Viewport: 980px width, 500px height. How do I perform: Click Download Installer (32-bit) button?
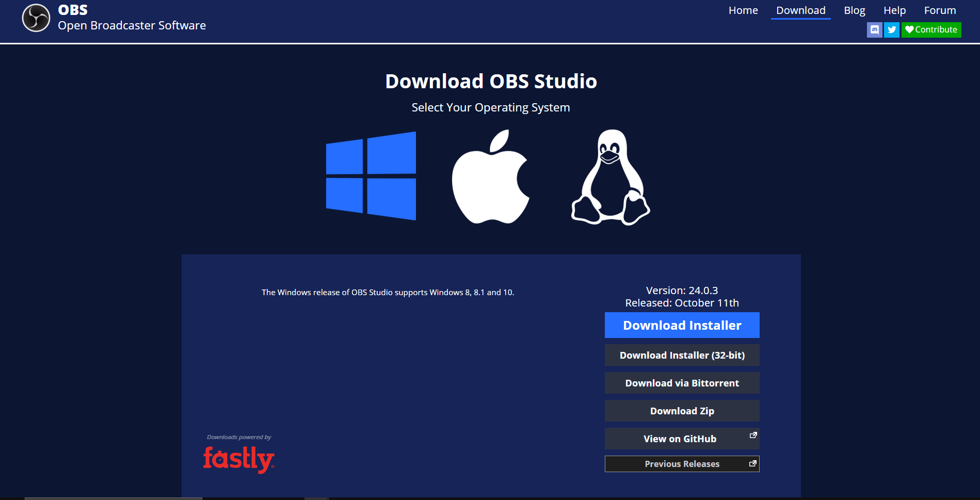pos(682,355)
